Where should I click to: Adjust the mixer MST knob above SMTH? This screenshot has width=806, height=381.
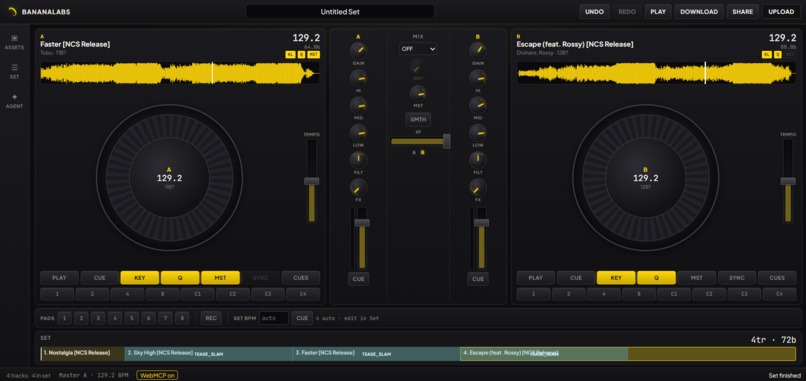pyautogui.click(x=418, y=94)
